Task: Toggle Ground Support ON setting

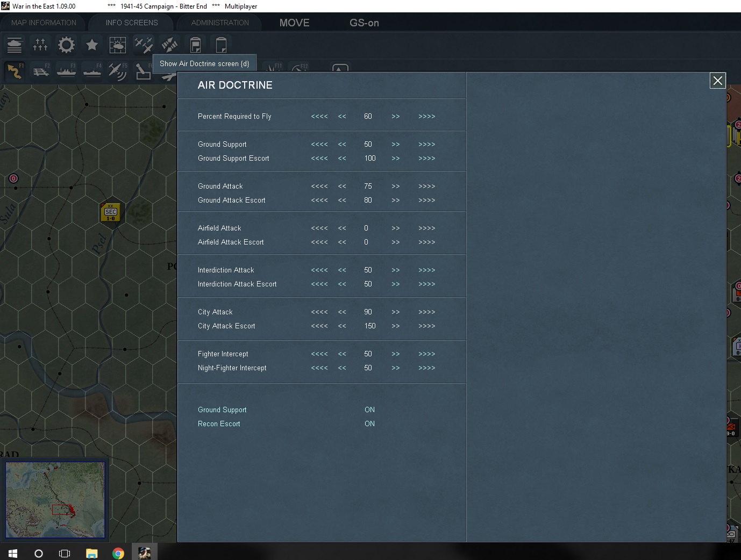Action: click(369, 410)
